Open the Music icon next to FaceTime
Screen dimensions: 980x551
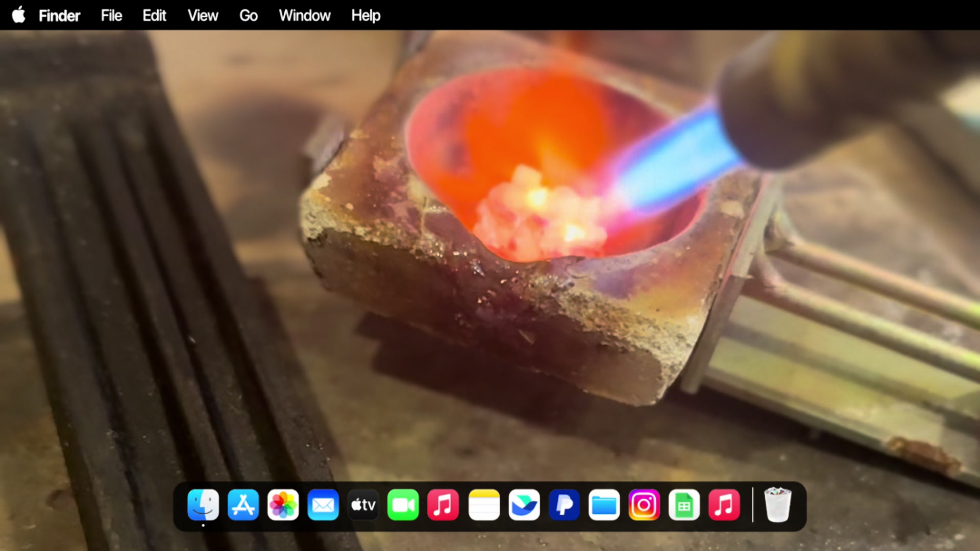pos(443,505)
